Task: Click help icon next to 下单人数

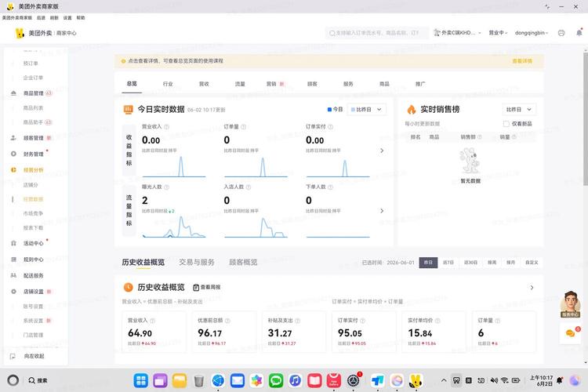Action: [330, 187]
